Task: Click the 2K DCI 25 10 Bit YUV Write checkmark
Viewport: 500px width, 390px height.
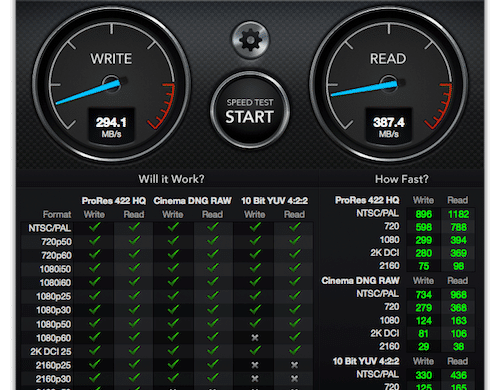Action: (x=255, y=350)
